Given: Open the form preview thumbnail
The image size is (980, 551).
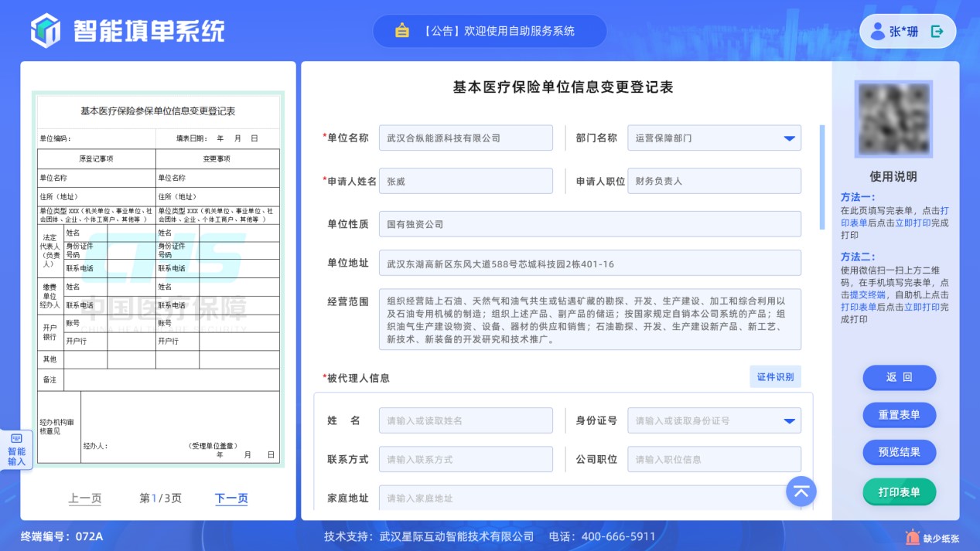Looking at the screenshot, I should point(158,278).
